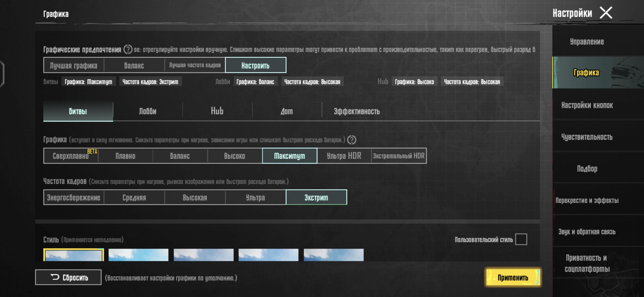The image size is (644, 297).
Task: Select the second style thumbnail
Action: 138,255
